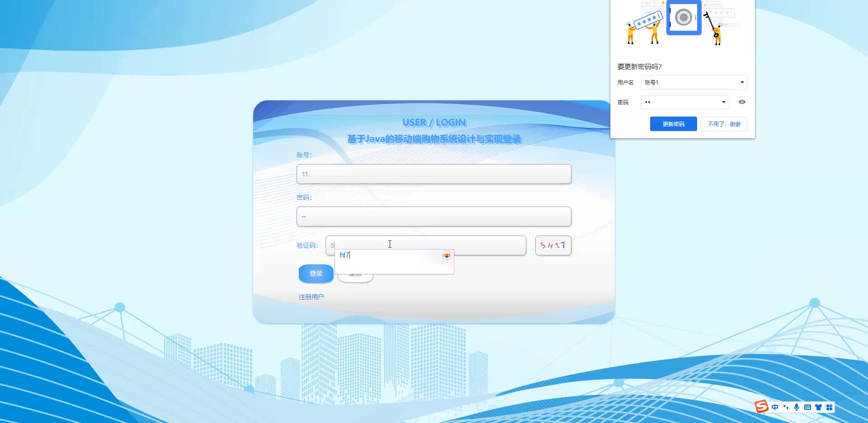Screen dimensions: 868x423
Task: Click the 更新密码 button
Action: [673, 124]
